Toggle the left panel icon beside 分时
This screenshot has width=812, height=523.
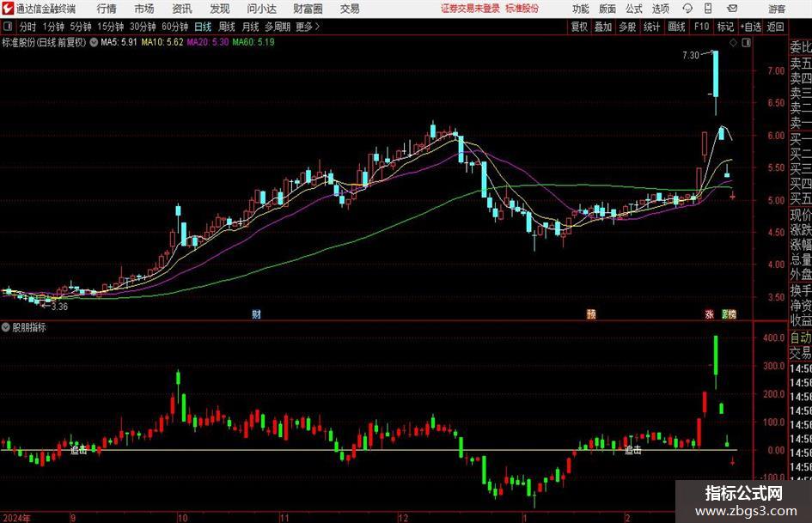[x=7, y=27]
